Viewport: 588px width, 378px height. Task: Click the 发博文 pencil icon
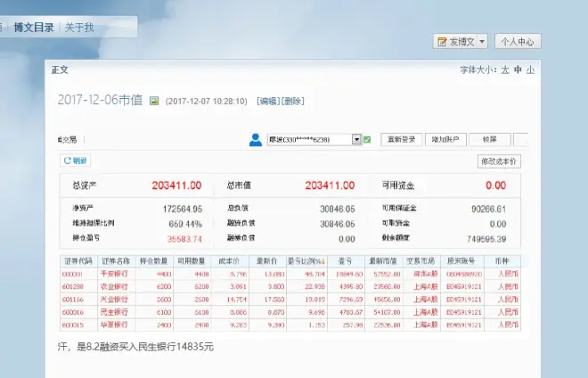click(x=443, y=41)
